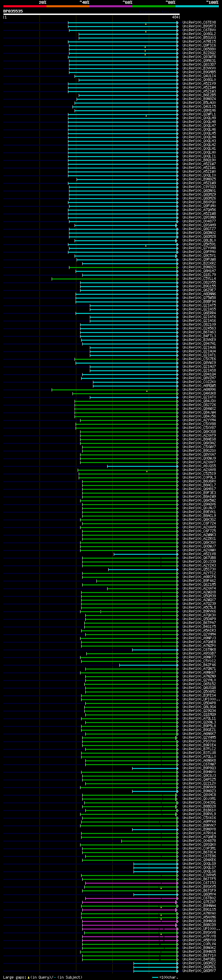
Task: Click the green alignment bar for C5YLL4
Action: pos(115,279)
